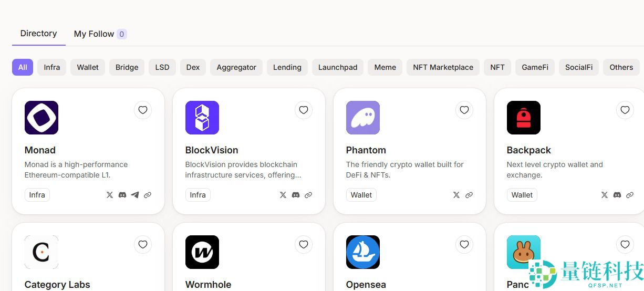Click the Wormhole project logo
This screenshot has height=291, width=644.
coord(202,252)
